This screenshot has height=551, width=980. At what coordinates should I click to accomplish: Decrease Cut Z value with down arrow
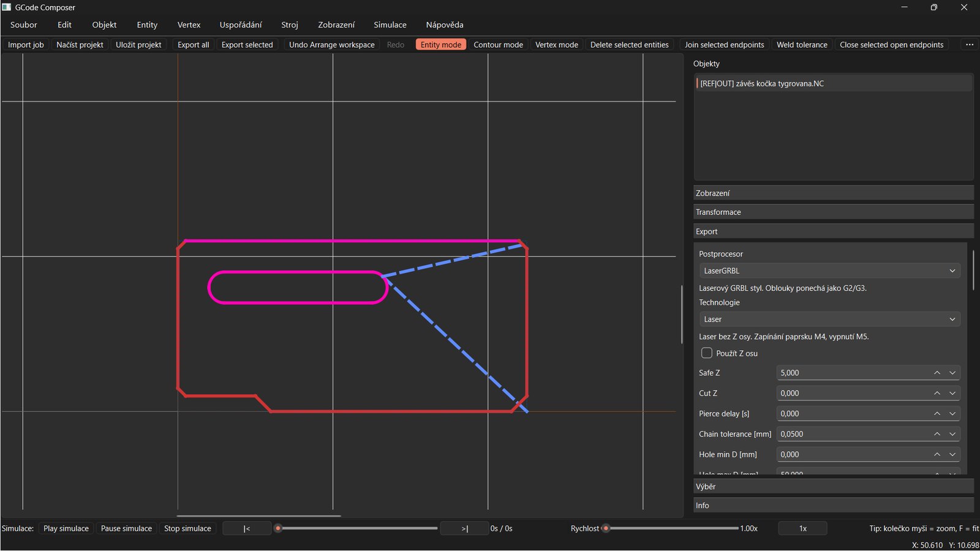[952, 394]
